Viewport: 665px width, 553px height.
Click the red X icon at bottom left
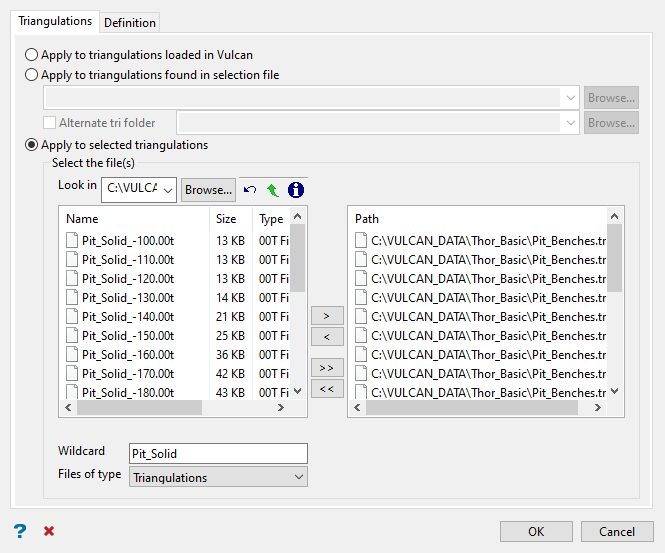click(x=49, y=531)
